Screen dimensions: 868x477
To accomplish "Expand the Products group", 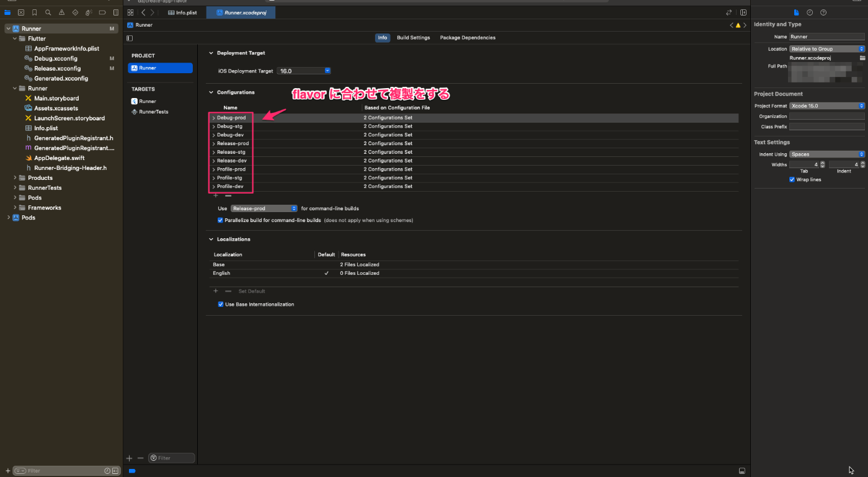I will coord(14,178).
